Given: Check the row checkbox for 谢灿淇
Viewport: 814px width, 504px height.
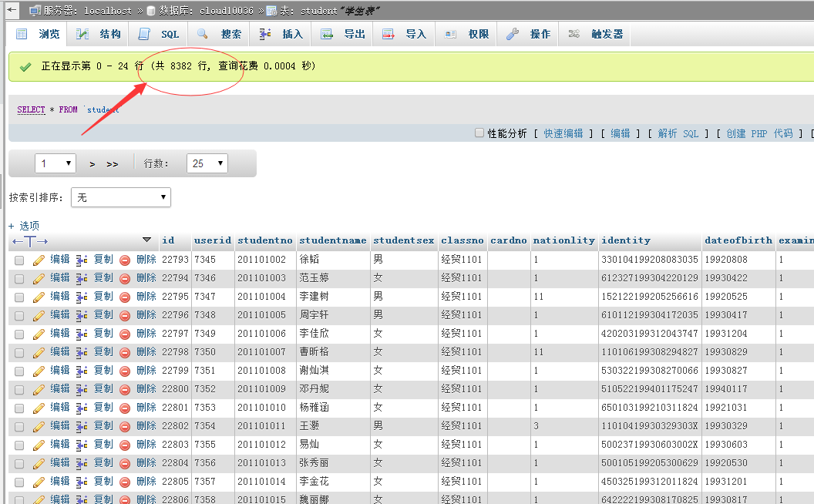Looking at the screenshot, I should pos(19,371).
